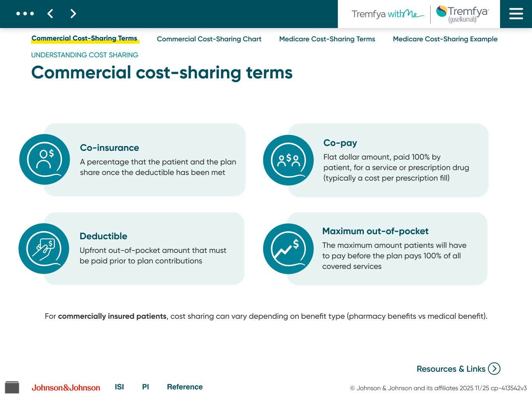Select the Commercial Cost-Sharing Terms tab
The width and height of the screenshot is (532, 399).
coord(85,38)
